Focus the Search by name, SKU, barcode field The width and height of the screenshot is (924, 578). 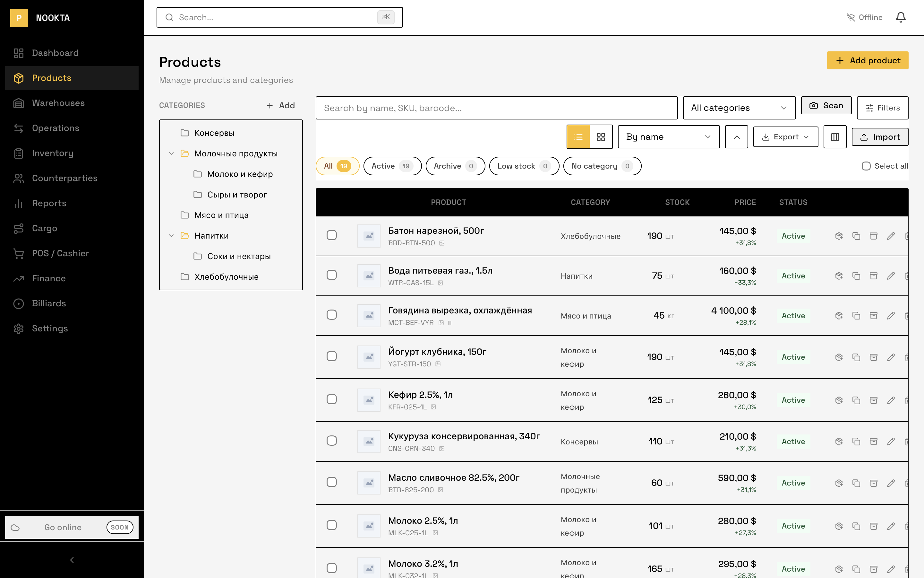point(496,108)
